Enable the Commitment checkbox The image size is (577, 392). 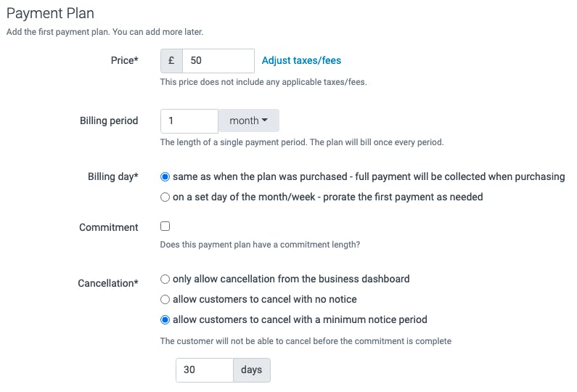[165, 226]
